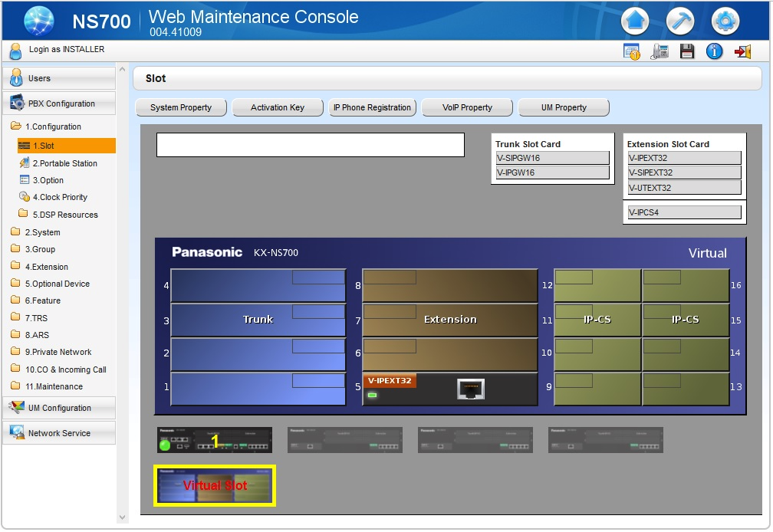
Task: Click the Activation Key button
Action: (x=278, y=107)
